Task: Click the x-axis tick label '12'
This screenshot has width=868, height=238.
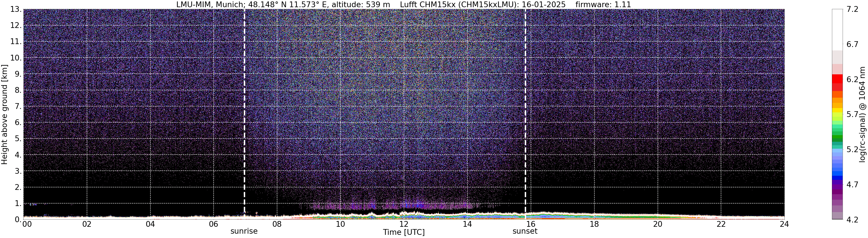Action: coord(404,224)
